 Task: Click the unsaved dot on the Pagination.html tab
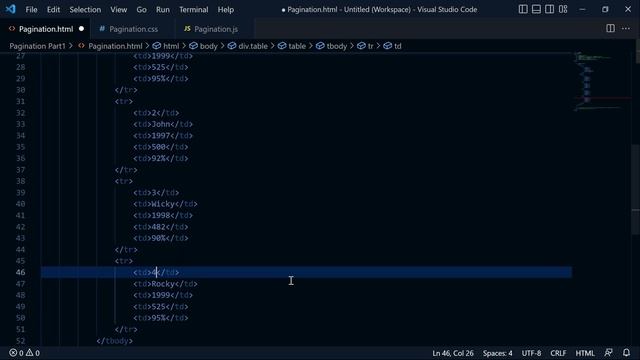click(81, 29)
